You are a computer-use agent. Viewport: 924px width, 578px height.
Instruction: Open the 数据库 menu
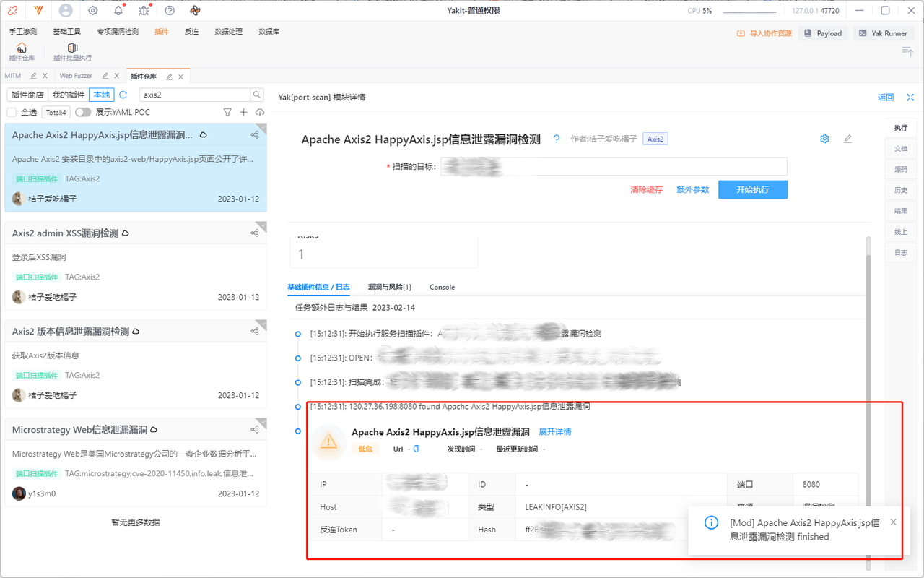[x=269, y=32]
